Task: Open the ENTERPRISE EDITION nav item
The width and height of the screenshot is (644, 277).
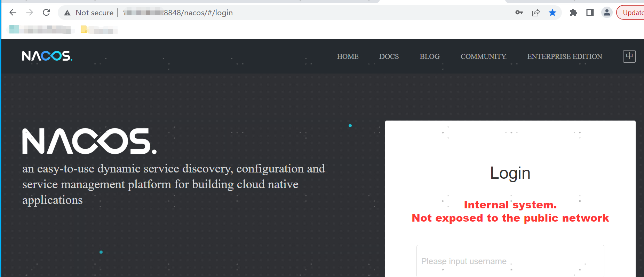Action: click(565, 56)
